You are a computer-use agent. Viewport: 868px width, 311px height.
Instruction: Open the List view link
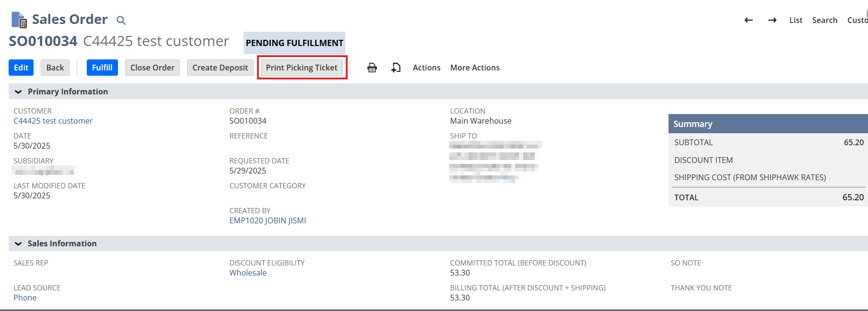[x=796, y=20]
